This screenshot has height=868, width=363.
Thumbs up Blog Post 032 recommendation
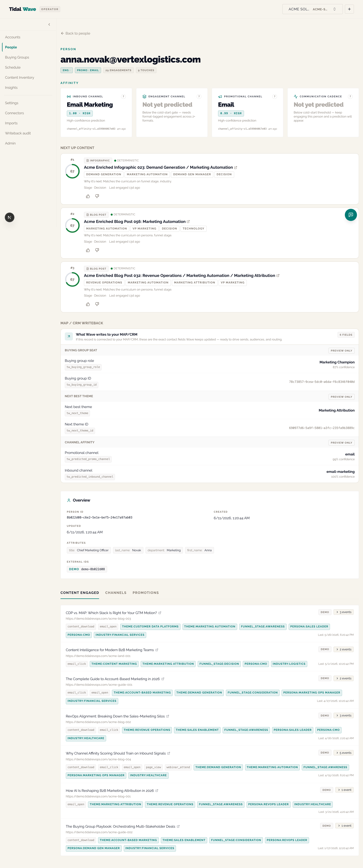click(x=88, y=304)
